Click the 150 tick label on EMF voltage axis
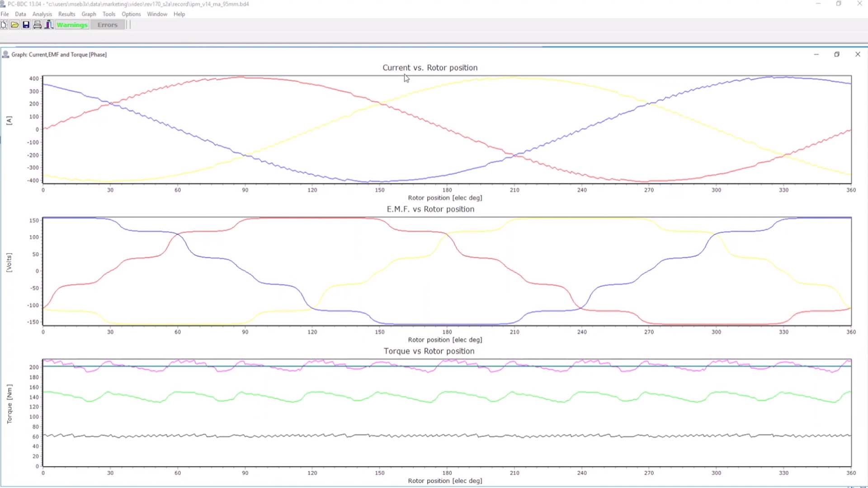This screenshot has width=868, height=488. point(34,221)
